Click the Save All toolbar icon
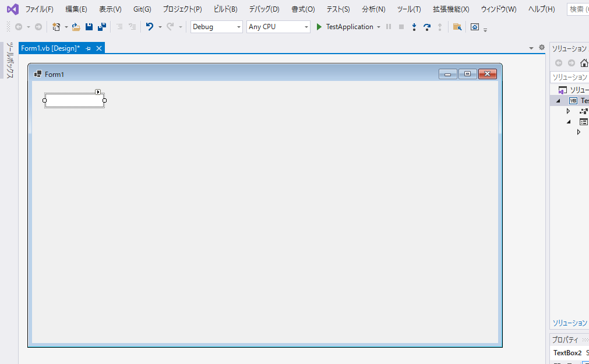This screenshot has width=589, height=364. pyautogui.click(x=102, y=27)
